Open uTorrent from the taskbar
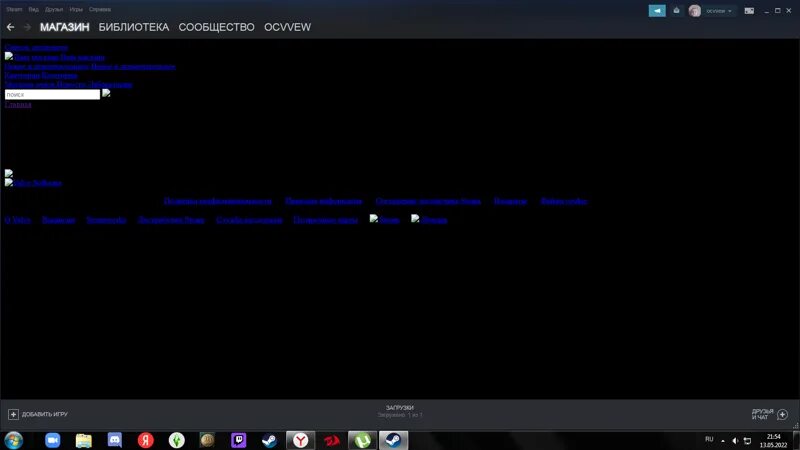 point(362,440)
